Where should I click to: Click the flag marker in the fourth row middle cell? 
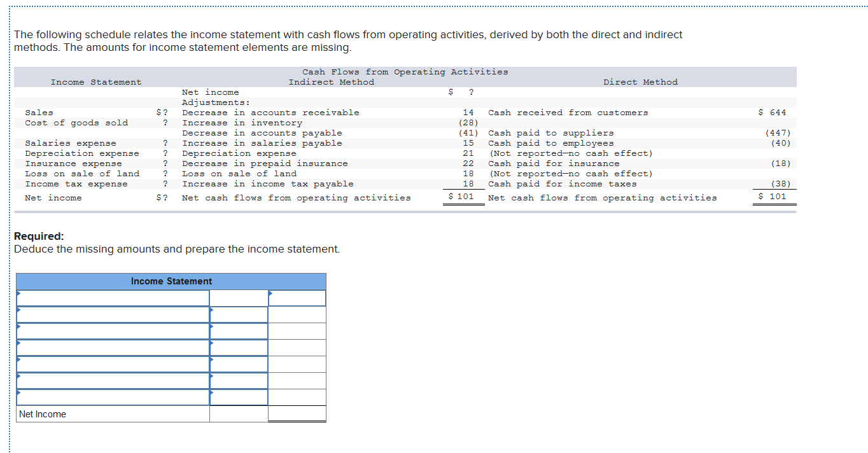[212, 343]
